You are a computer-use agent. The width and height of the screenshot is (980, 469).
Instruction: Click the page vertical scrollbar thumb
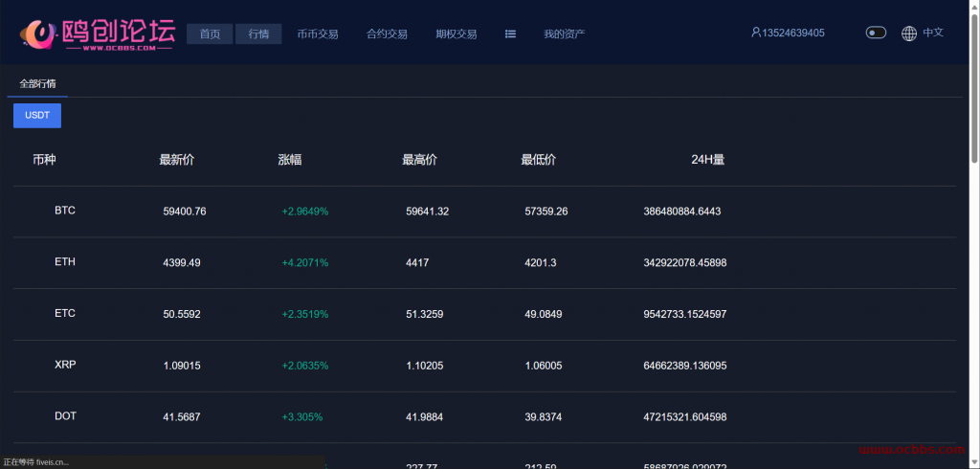tap(974, 87)
